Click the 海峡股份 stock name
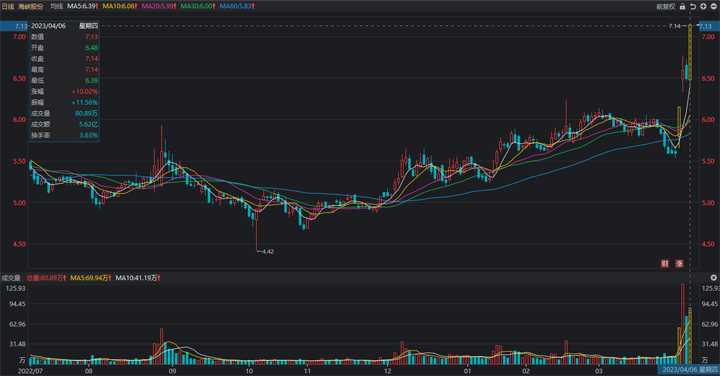 coord(31,6)
